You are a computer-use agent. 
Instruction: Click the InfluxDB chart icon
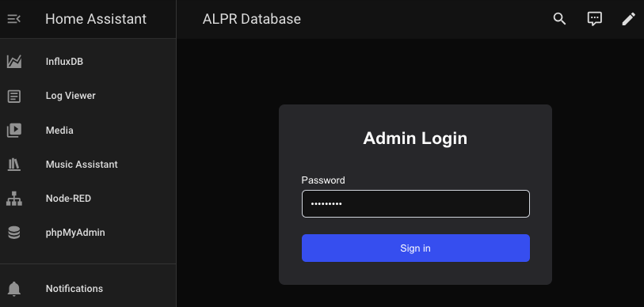pyautogui.click(x=14, y=62)
